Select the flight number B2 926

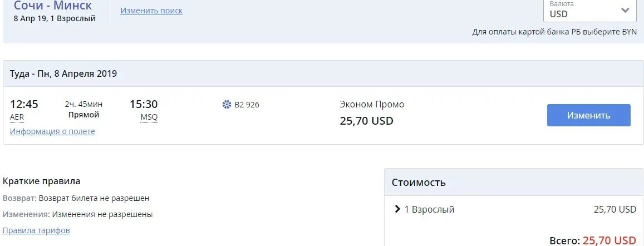(247, 105)
